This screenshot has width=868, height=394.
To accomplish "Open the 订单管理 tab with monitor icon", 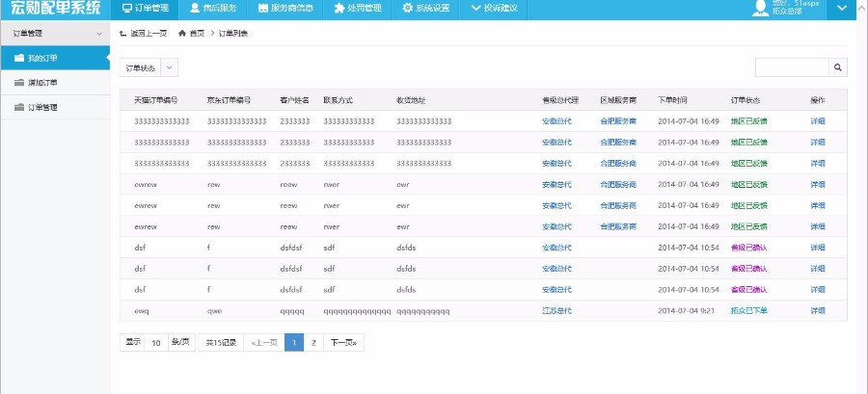I will tap(146, 9).
